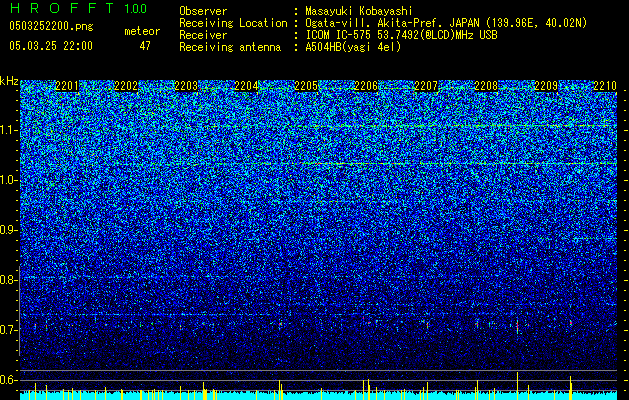This screenshot has height=400, width=629.
Task: Select the file name 0503252200.png
Action: click(x=51, y=26)
